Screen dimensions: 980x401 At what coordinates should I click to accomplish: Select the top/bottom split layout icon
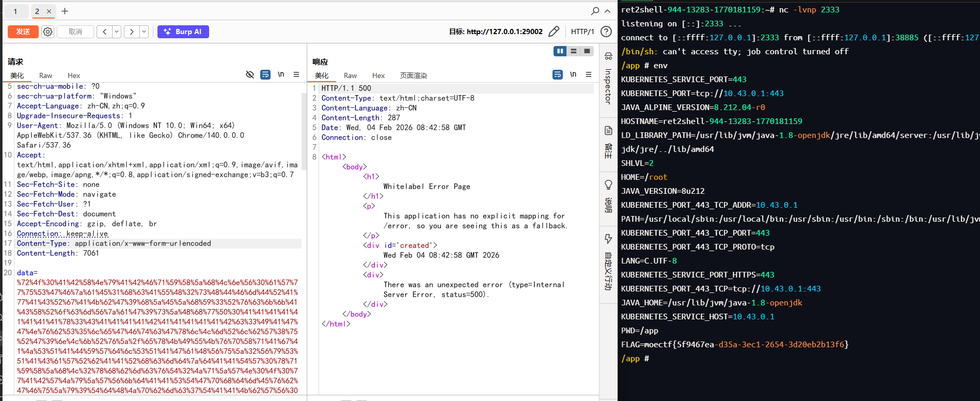[x=574, y=51]
